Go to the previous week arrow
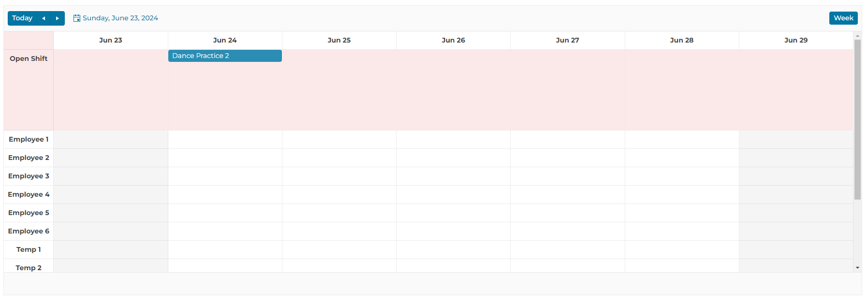 [x=44, y=18]
